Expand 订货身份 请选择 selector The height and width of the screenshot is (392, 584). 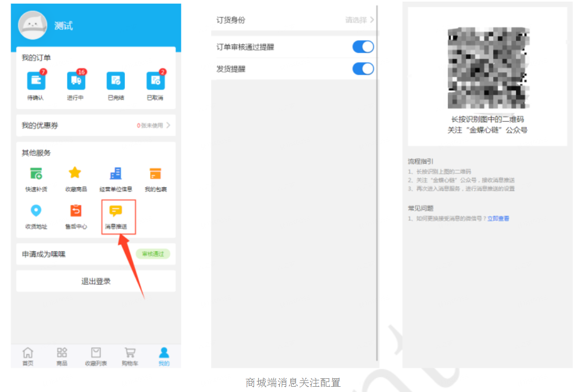tap(360, 20)
